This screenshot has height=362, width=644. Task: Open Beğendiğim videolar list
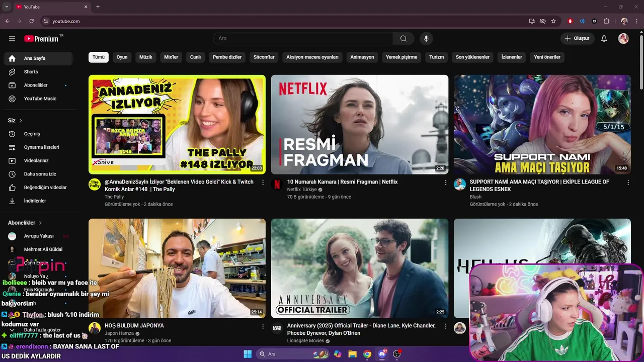[x=38, y=188]
